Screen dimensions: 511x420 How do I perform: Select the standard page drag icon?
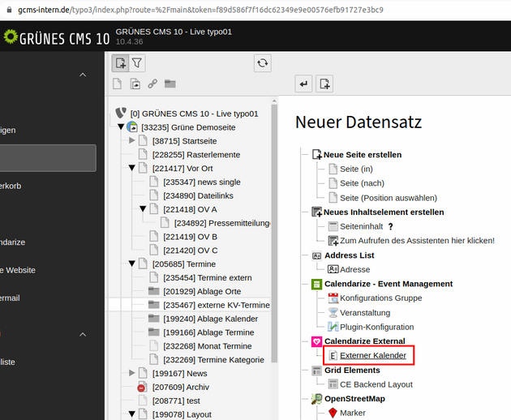(x=117, y=84)
